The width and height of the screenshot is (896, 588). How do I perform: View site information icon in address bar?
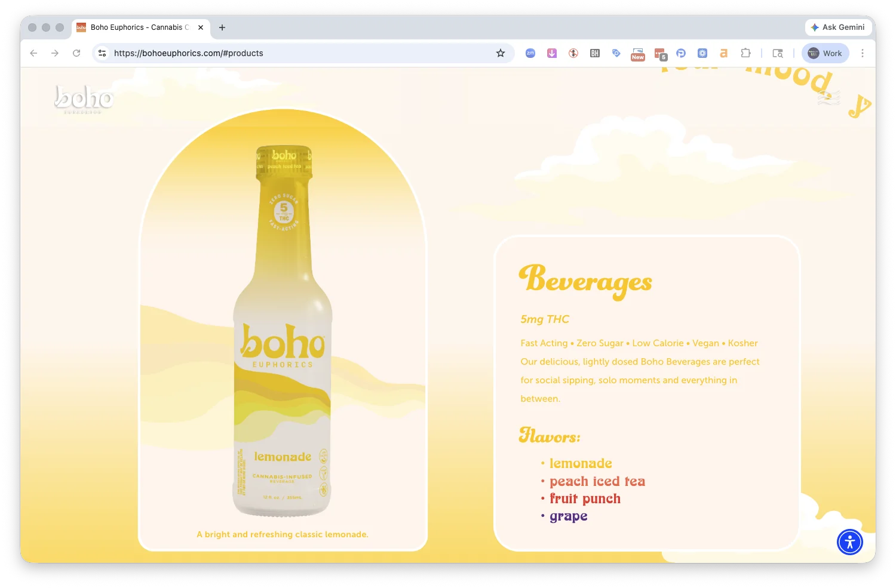pyautogui.click(x=102, y=53)
